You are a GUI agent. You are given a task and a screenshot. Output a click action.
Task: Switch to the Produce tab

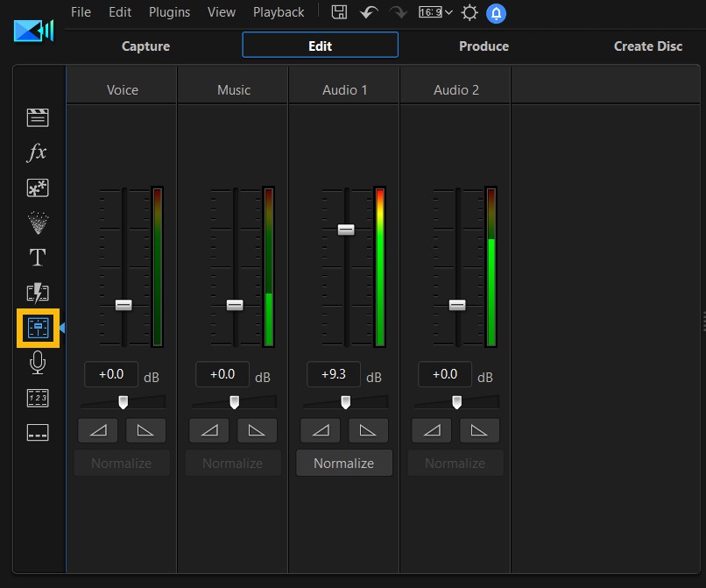pos(484,46)
